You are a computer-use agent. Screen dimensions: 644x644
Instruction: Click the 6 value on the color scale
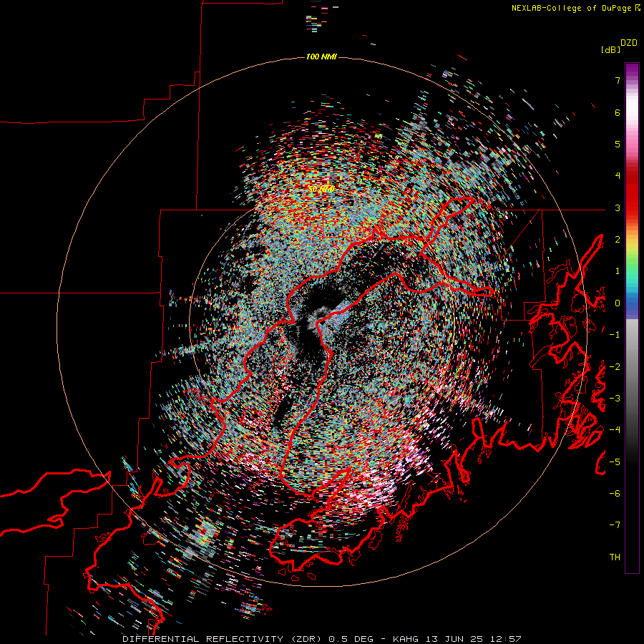pos(618,112)
